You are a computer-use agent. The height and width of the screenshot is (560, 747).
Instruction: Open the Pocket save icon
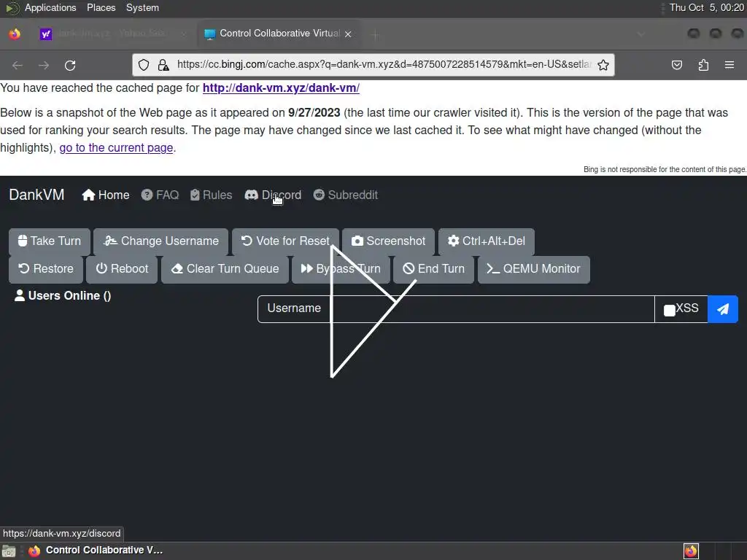[677, 65]
